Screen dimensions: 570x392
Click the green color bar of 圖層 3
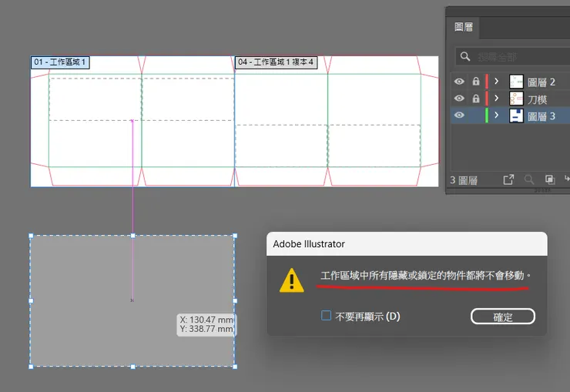coord(487,116)
